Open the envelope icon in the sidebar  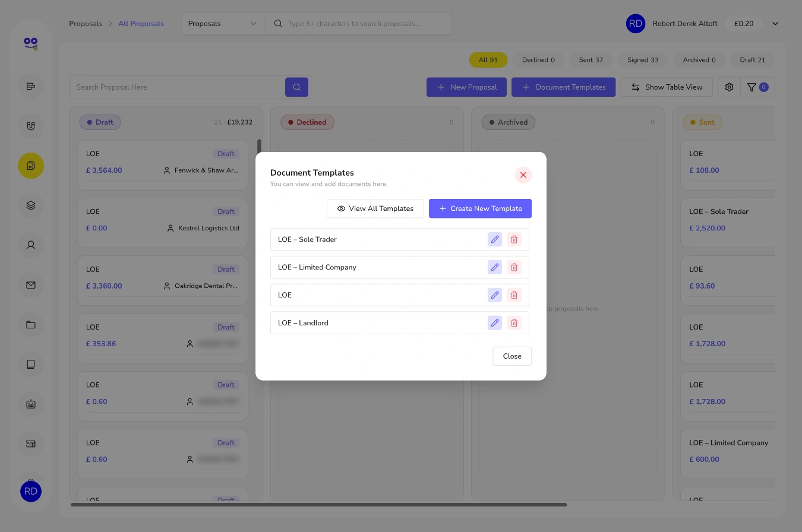pyautogui.click(x=31, y=285)
